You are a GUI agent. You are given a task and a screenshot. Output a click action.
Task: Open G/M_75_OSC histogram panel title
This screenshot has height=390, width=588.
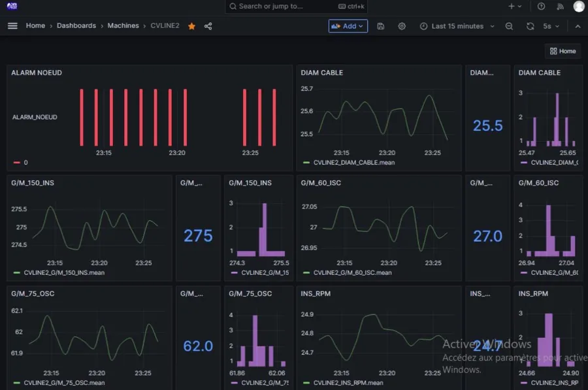(x=250, y=293)
